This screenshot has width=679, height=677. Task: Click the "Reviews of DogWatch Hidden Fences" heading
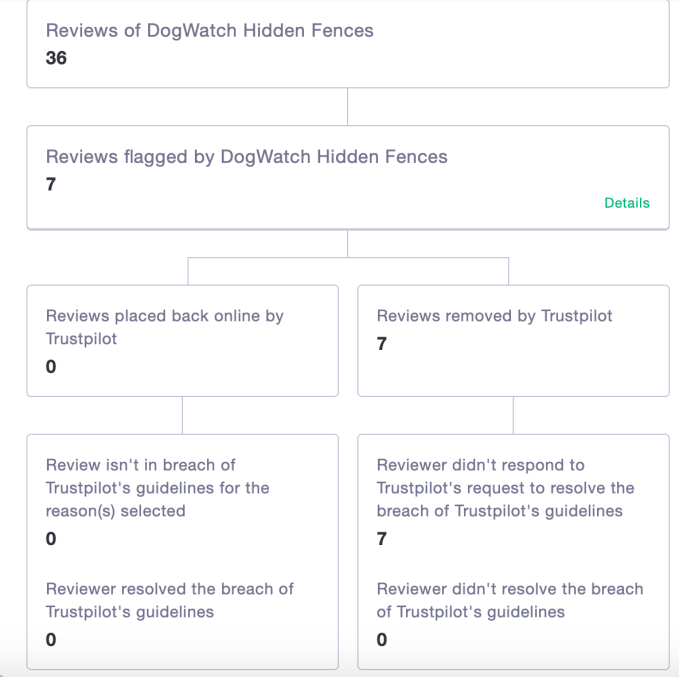[x=209, y=30]
